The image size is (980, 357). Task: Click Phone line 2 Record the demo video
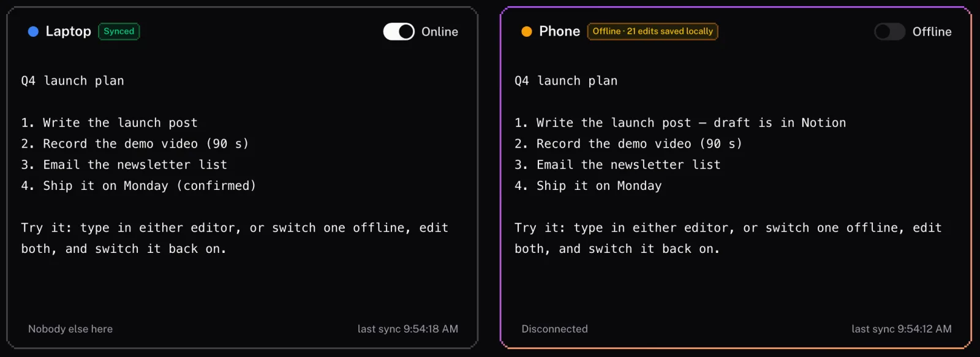point(628,144)
